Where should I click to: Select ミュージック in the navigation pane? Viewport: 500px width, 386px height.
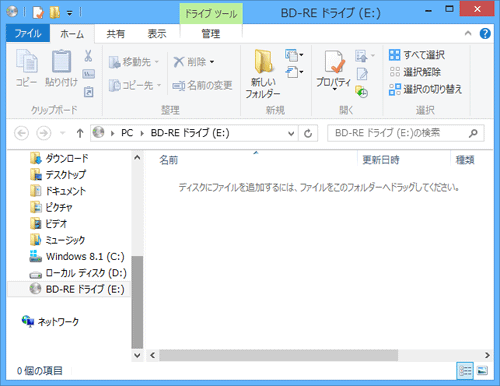pos(57,240)
